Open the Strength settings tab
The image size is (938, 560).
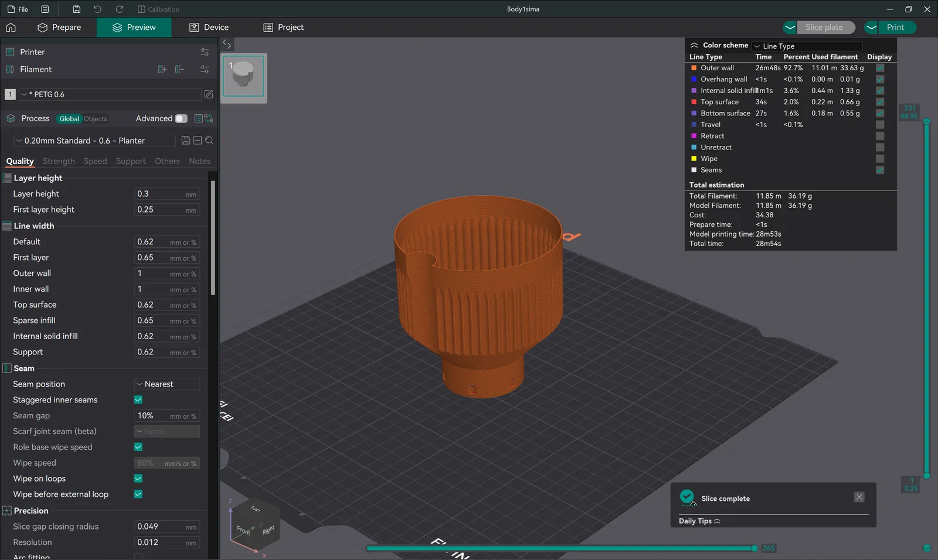click(x=59, y=161)
